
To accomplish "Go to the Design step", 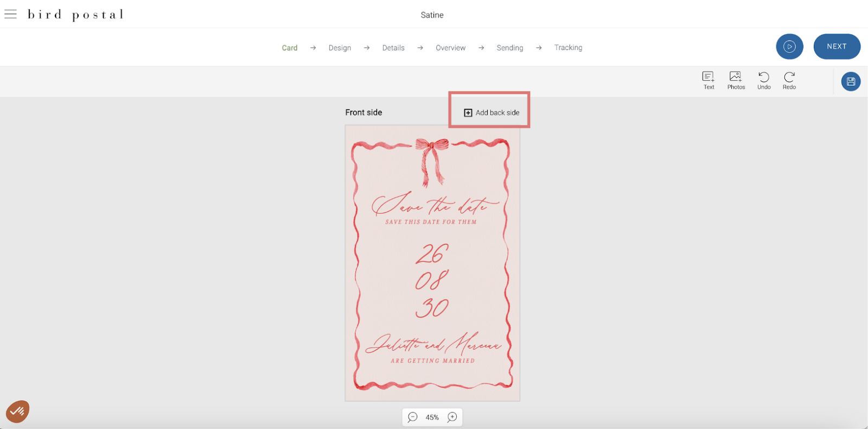I will 340,48.
